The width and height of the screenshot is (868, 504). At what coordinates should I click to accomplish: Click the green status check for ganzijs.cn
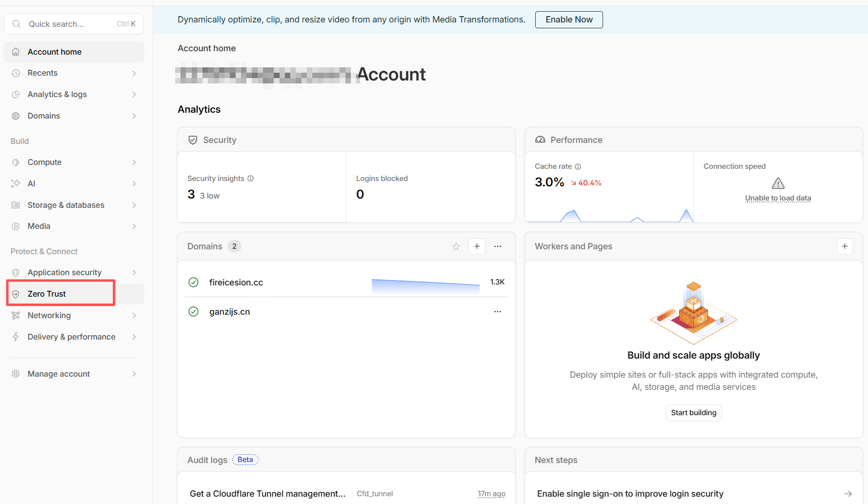(x=194, y=311)
